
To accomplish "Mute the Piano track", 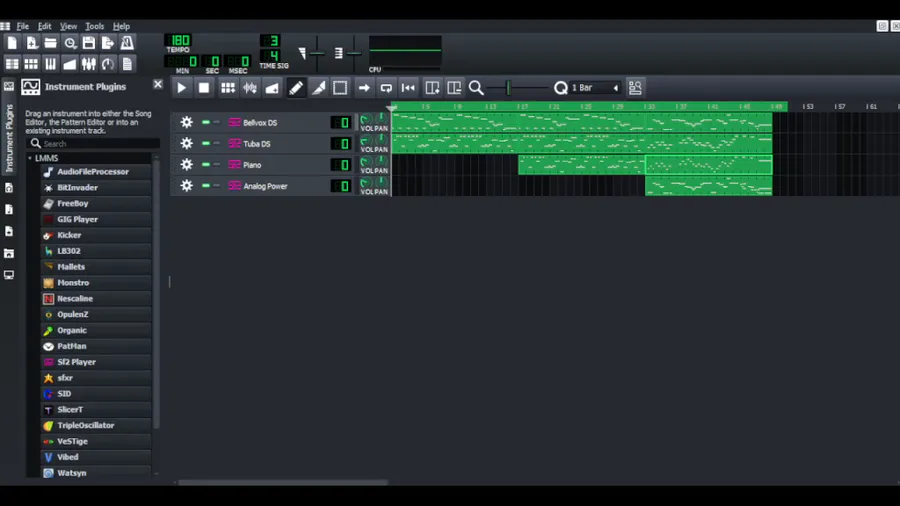I will click(205, 165).
